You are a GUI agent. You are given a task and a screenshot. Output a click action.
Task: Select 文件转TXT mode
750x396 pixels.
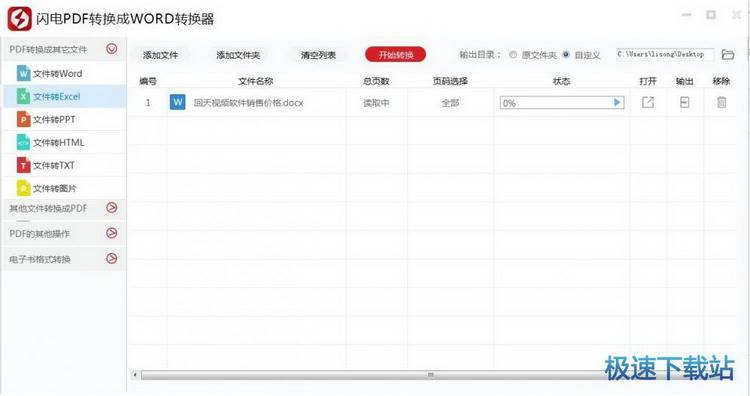[x=65, y=165]
